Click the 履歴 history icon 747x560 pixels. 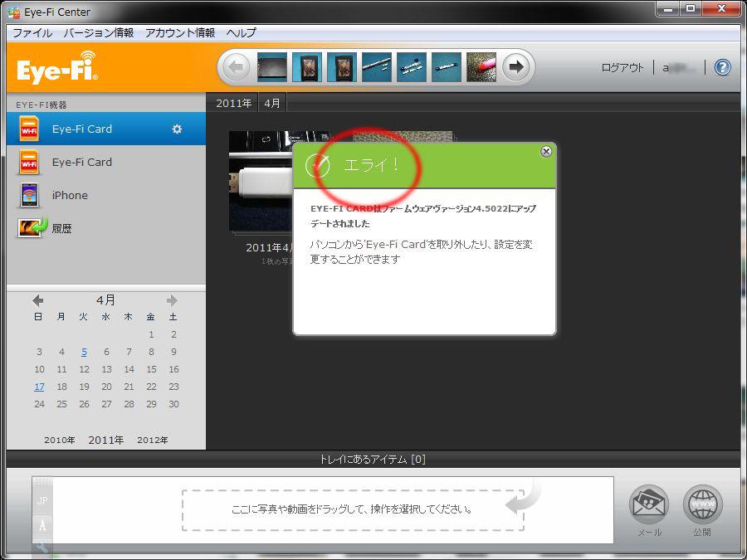point(32,227)
